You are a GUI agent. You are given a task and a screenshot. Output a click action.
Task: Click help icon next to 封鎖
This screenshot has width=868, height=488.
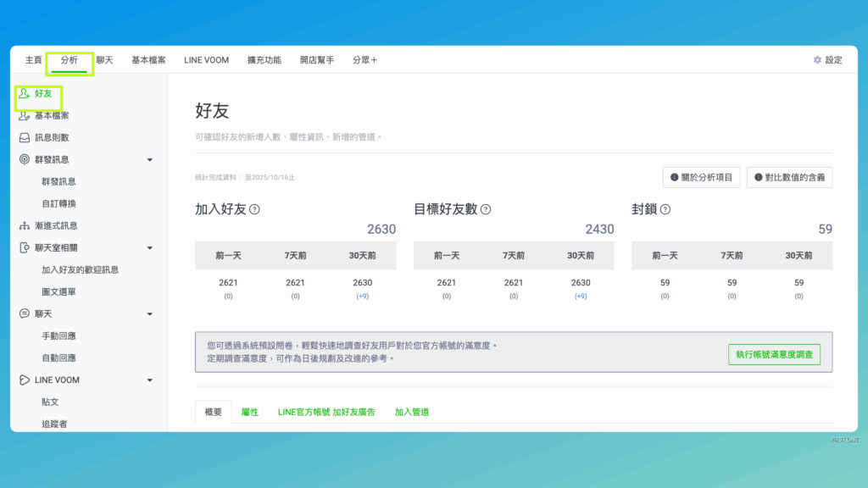(665, 209)
